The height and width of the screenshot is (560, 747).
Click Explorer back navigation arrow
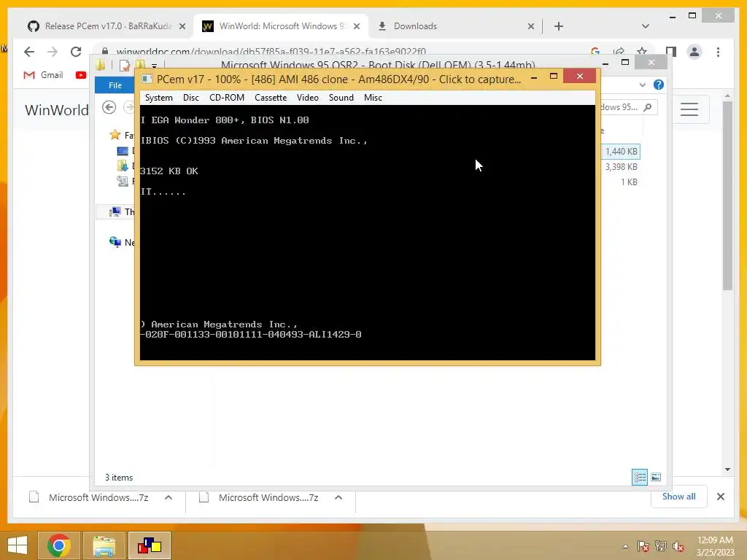pyautogui.click(x=109, y=107)
